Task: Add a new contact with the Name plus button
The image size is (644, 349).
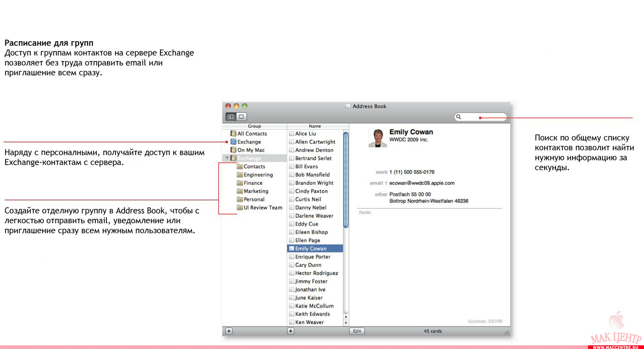Action: point(291,331)
